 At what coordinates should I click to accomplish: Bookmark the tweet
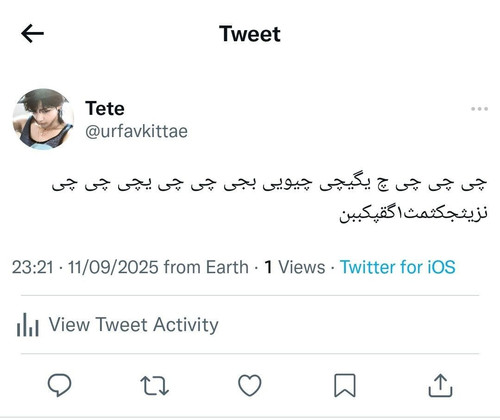coord(345,386)
